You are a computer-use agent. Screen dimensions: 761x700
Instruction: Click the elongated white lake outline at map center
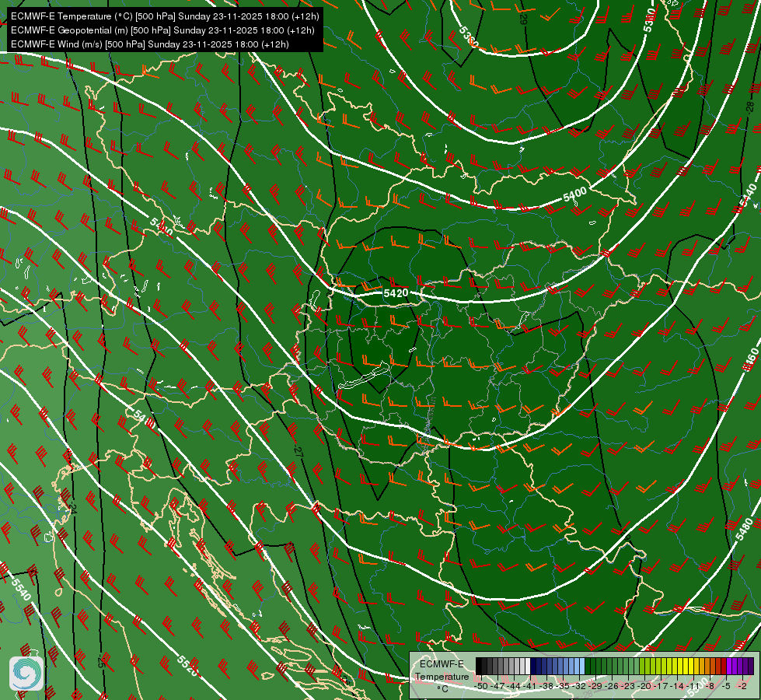[364, 375]
